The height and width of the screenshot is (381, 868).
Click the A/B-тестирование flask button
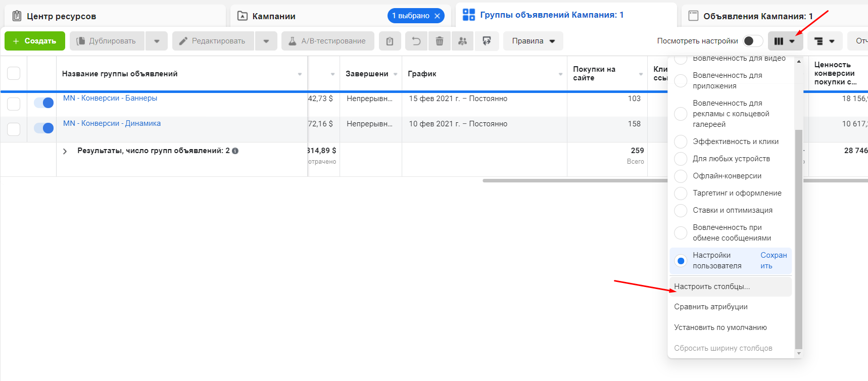click(328, 41)
